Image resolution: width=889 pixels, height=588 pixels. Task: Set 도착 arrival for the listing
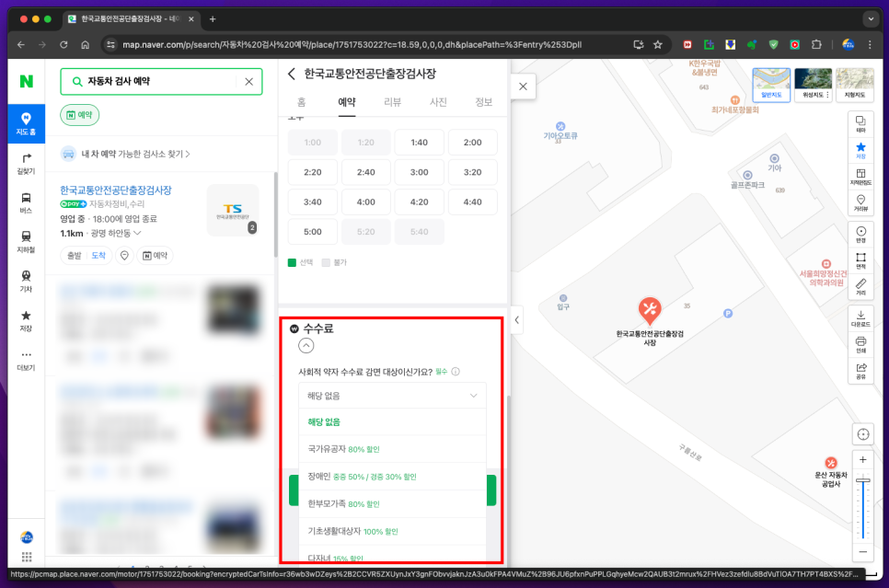[98, 256]
